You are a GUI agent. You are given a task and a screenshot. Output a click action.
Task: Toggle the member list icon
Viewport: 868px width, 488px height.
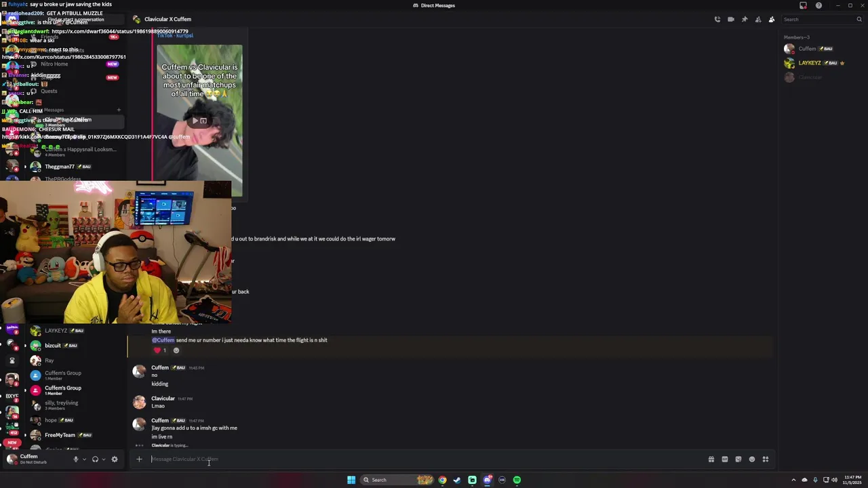point(772,19)
